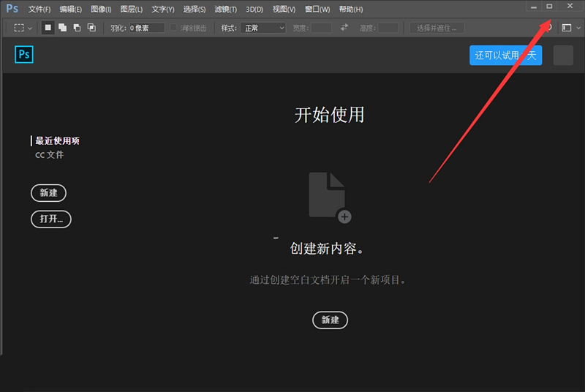Click the swap width and height icon
The width and height of the screenshot is (585, 392).
[x=344, y=28]
